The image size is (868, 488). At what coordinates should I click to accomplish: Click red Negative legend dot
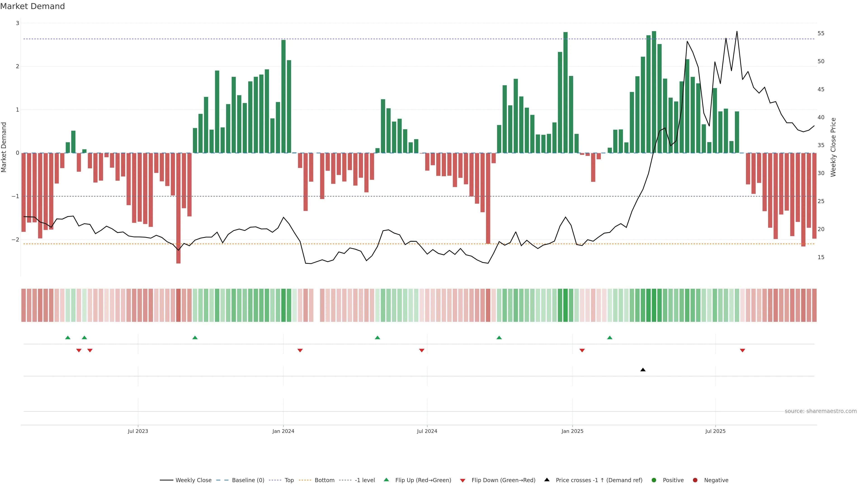[x=695, y=480]
